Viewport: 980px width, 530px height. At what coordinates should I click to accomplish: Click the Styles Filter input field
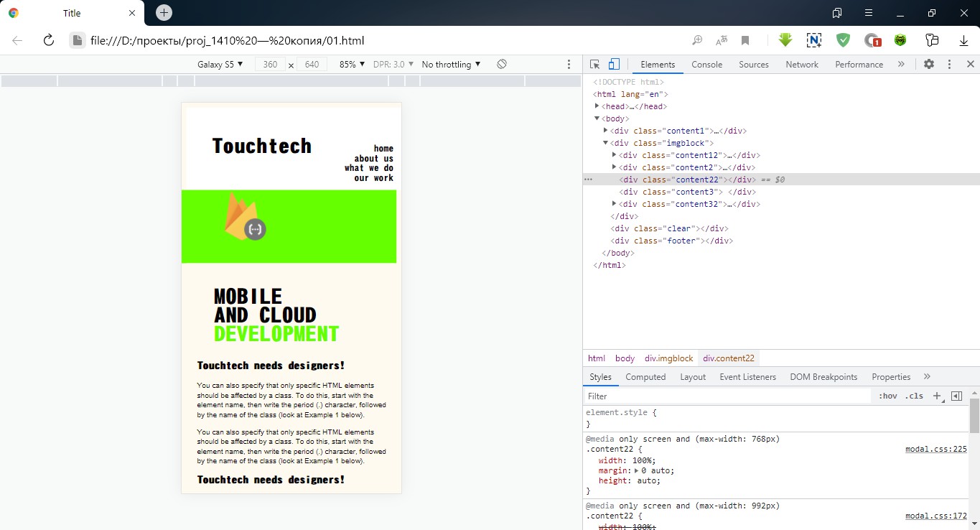(727, 396)
